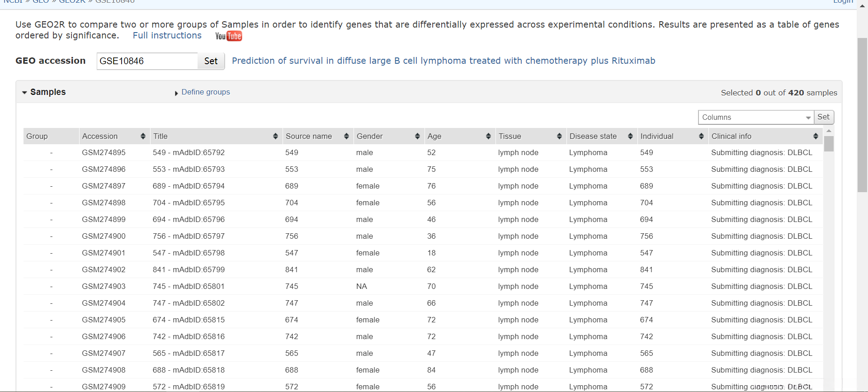Sort by Clinical info arrows
The height and width of the screenshot is (392, 868).
pos(816,136)
